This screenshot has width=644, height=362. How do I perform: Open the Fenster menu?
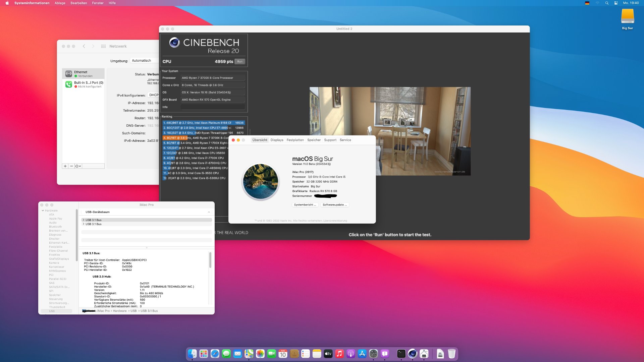coord(98,3)
